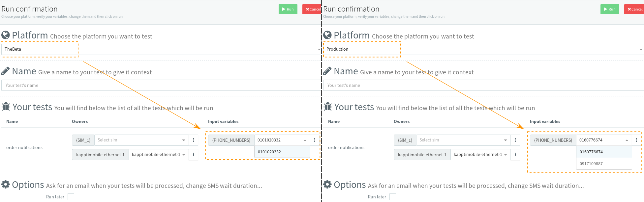
Task: Open kapptimobile-ethernet-1 dropdown in Production panel
Action: pyautogui.click(x=480, y=155)
